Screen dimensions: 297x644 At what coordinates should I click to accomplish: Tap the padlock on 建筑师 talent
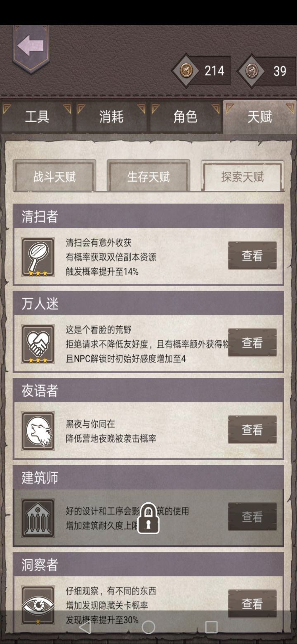click(x=148, y=519)
